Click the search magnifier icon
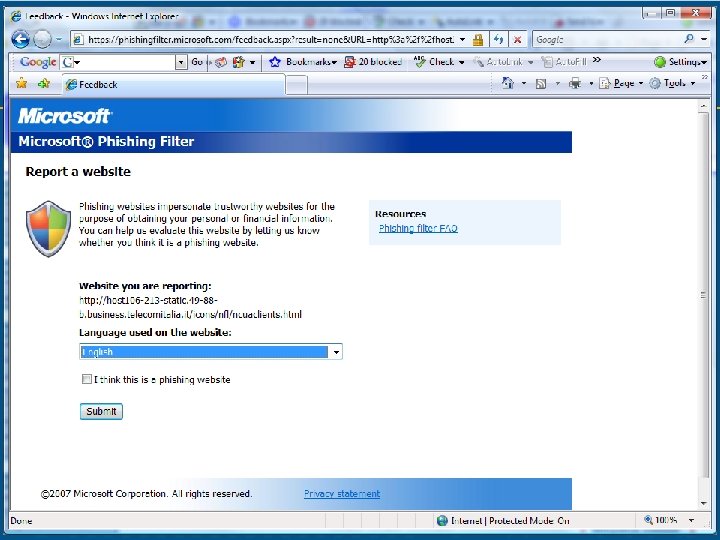This screenshot has height=540, width=720. (689, 39)
